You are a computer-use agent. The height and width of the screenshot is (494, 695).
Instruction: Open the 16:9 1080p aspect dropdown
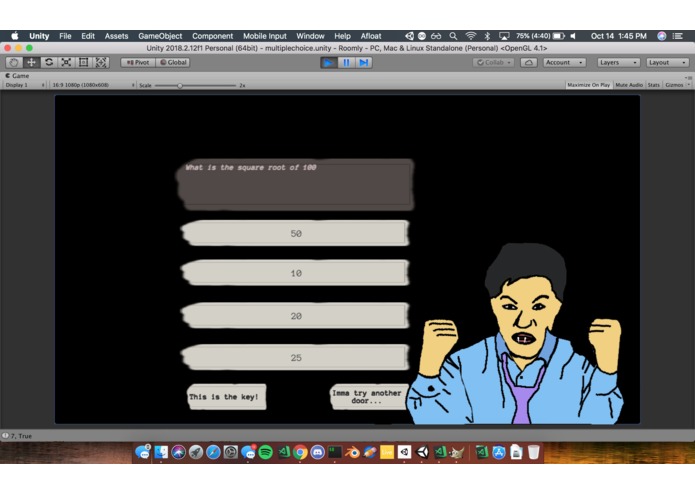[x=93, y=85]
